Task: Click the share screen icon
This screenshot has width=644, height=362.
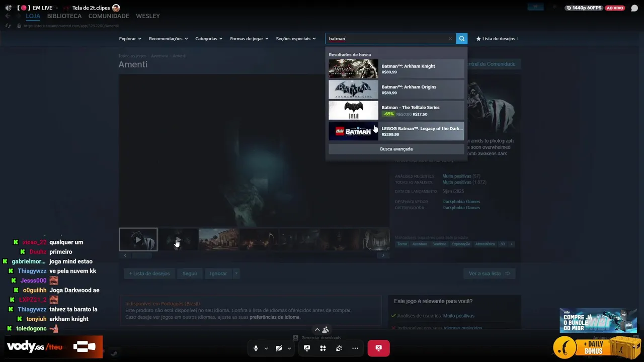Action: (x=307, y=348)
